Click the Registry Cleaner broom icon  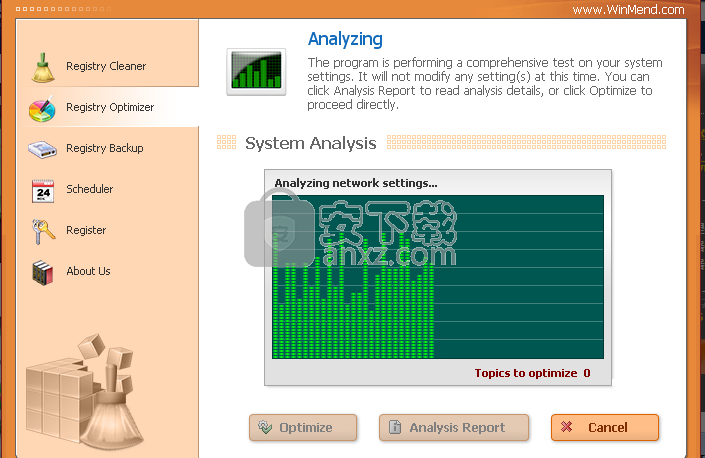click(43, 66)
